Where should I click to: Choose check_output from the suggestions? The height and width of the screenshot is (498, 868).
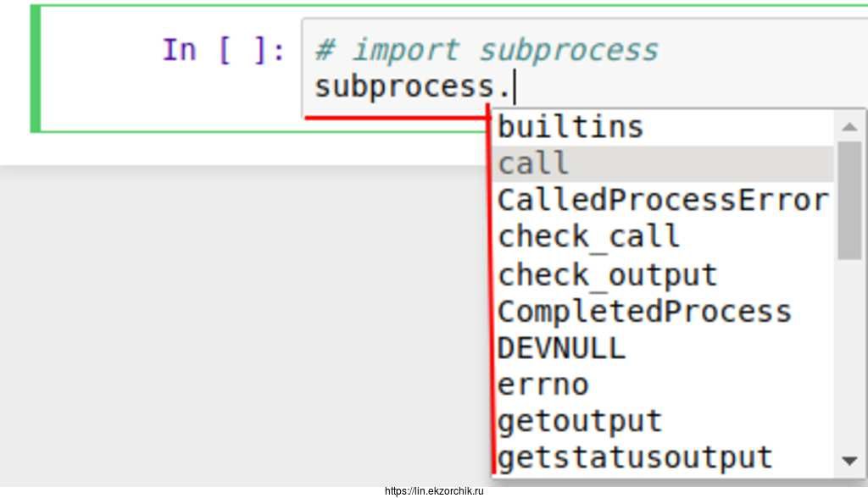pos(607,274)
